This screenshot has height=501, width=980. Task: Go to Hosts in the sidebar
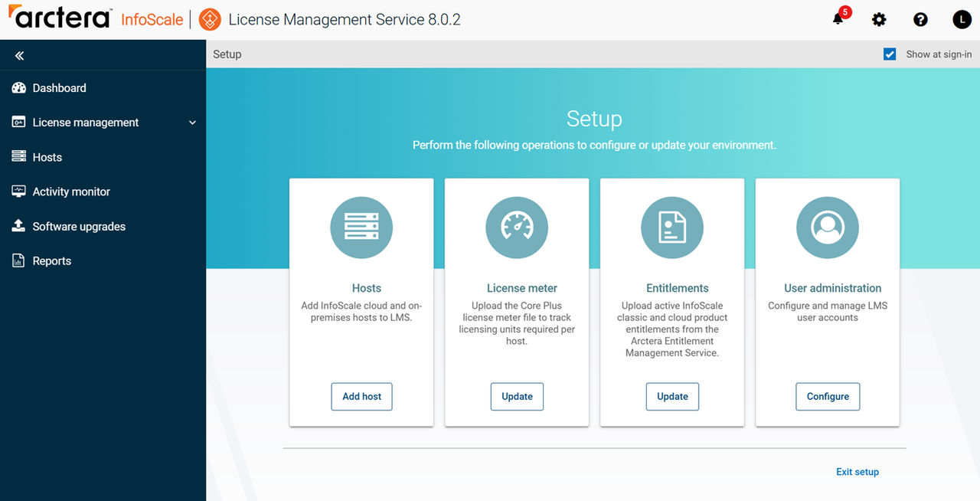pyautogui.click(x=47, y=157)
